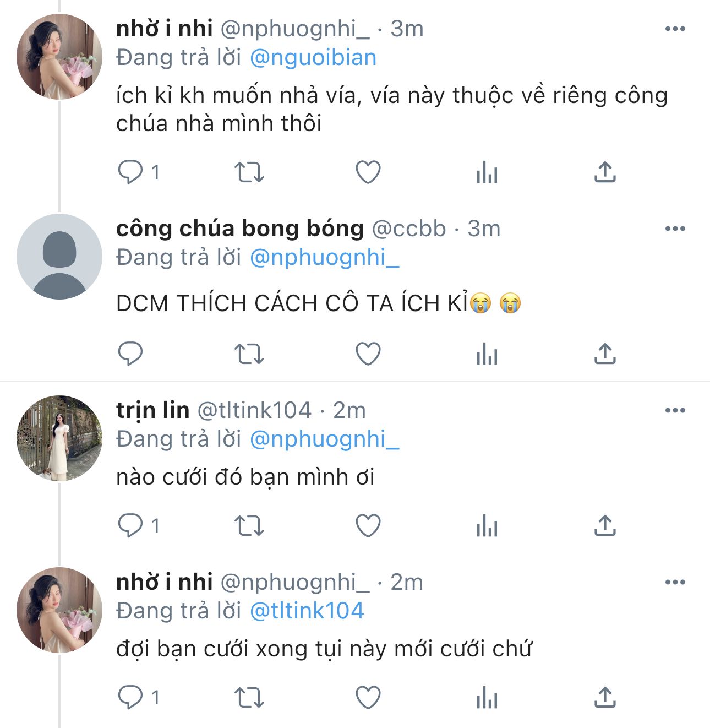Reply to nhờ i nhi's first tweet

tap(130, 172)
